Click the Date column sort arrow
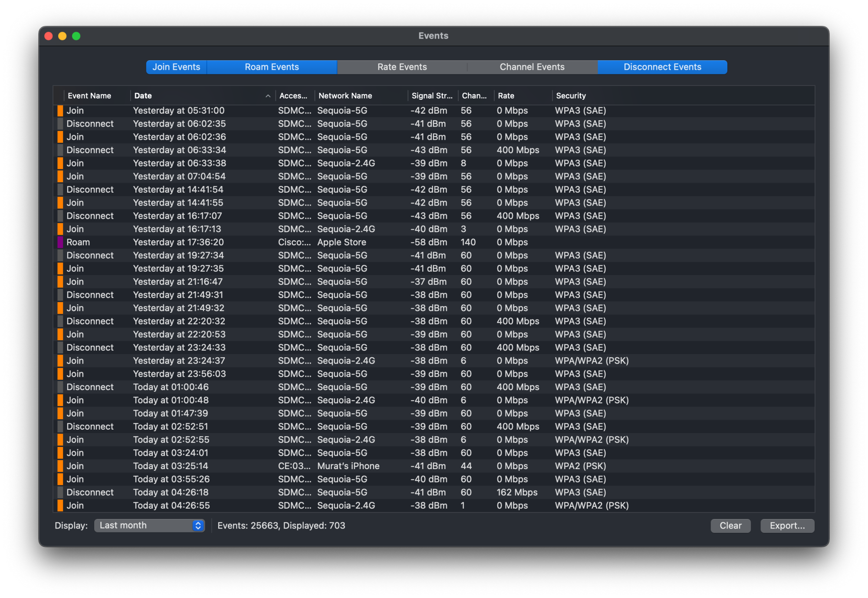This screenshot has height=598, width=868. [268, 96]
